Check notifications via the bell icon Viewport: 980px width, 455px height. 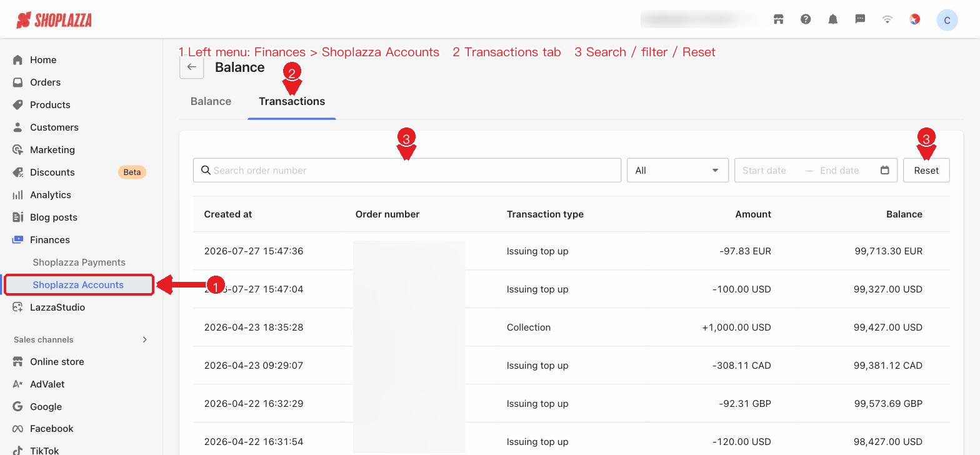coord(832,19)
